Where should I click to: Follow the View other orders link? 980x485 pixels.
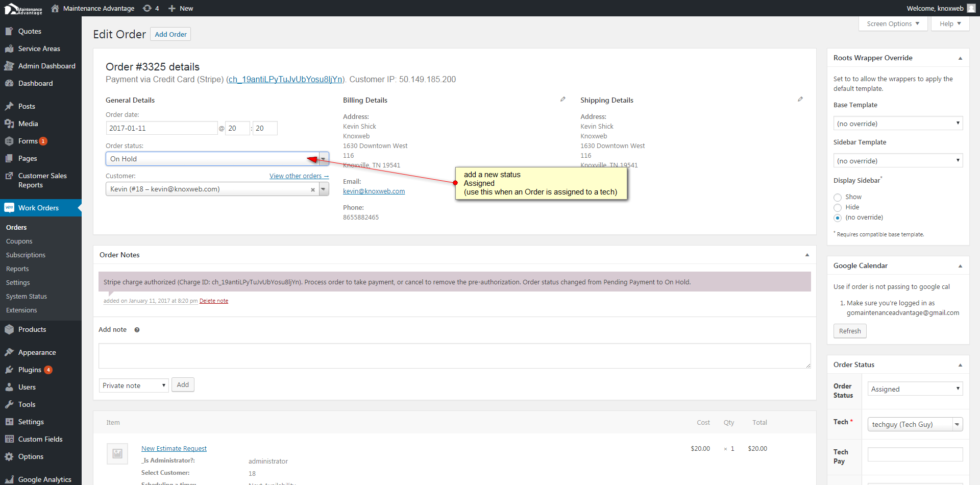click(299, 176)
